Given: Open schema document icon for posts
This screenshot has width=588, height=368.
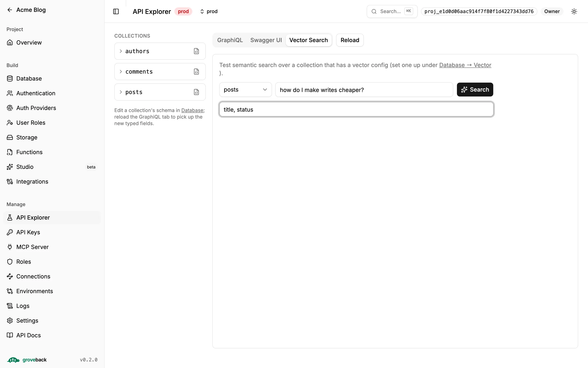Looking at the screenshot, I should [x=196, y=92].
